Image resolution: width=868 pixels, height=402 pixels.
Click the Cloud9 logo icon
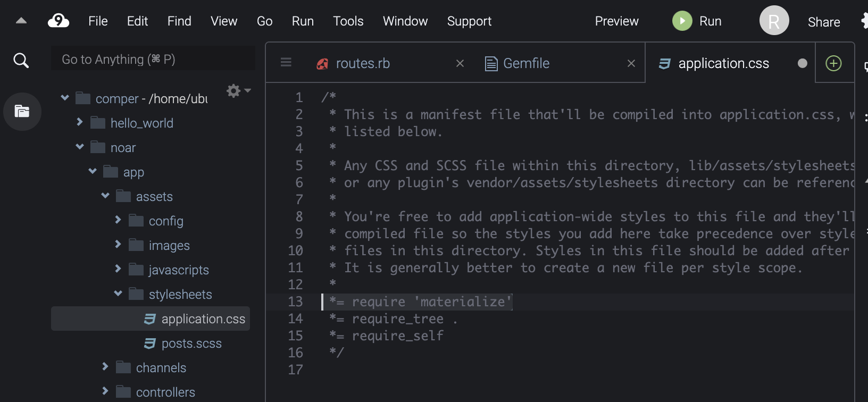pyautogui.click(x=59, y=21)
